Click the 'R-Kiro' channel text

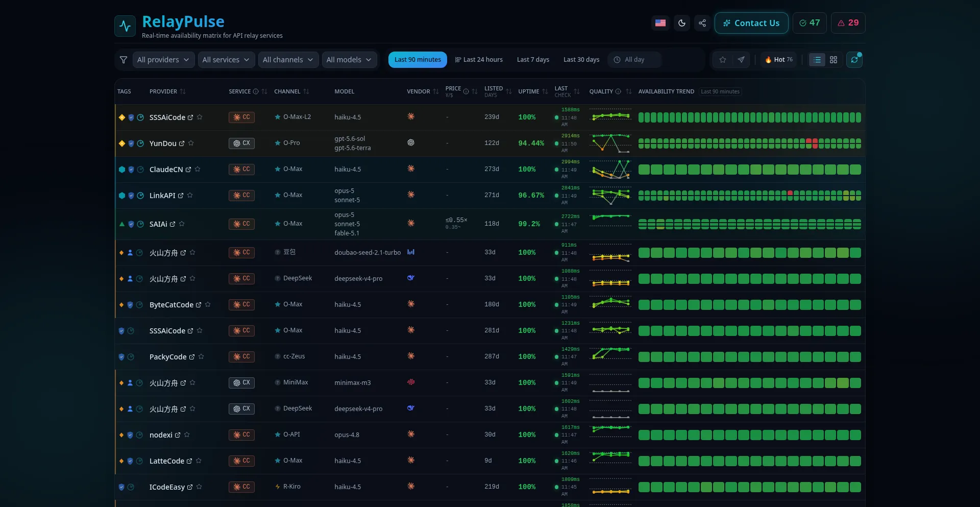click(x=292, y=487)
